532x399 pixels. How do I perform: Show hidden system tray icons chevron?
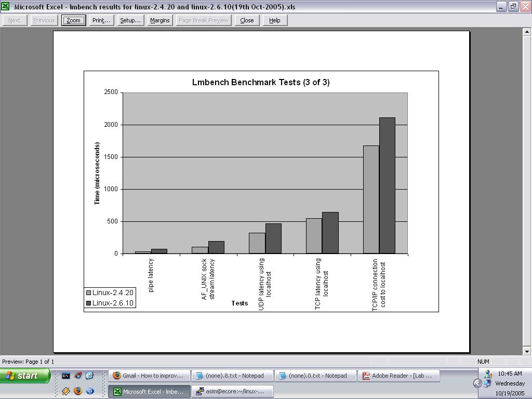click(x=477, y=383)
